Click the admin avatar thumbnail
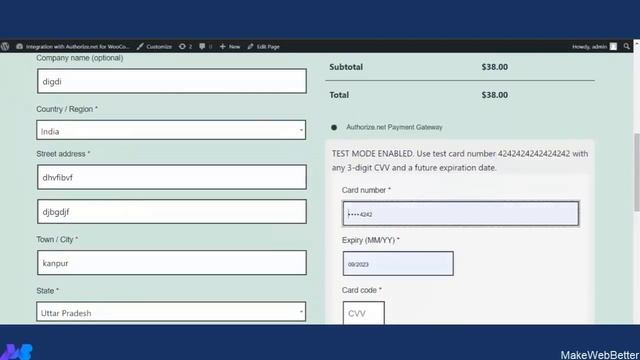 click(x=613, y=47)
